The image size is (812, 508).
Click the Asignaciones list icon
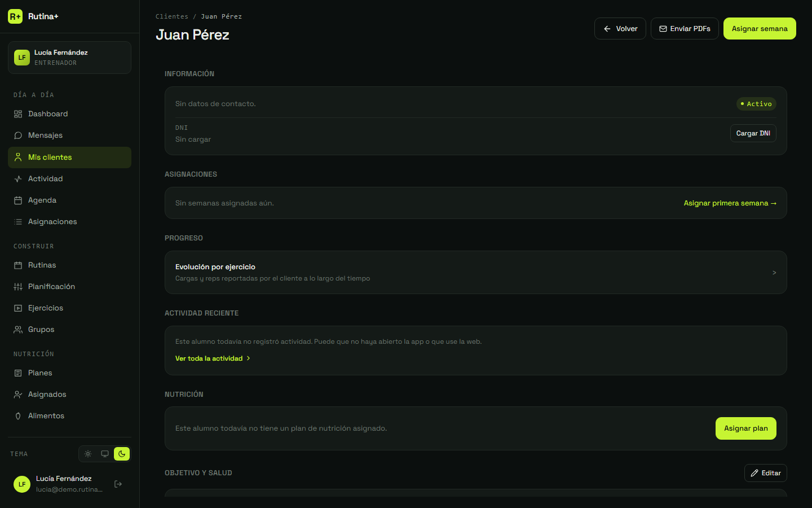coord(18,222)
